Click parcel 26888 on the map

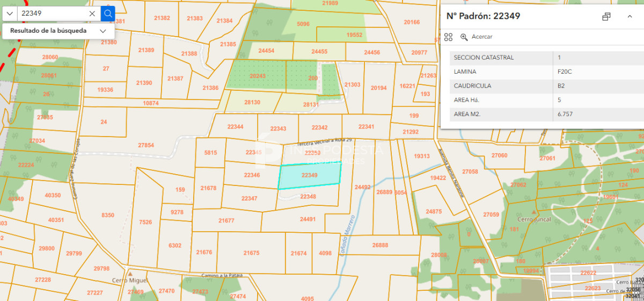click(x=380, y=245)
